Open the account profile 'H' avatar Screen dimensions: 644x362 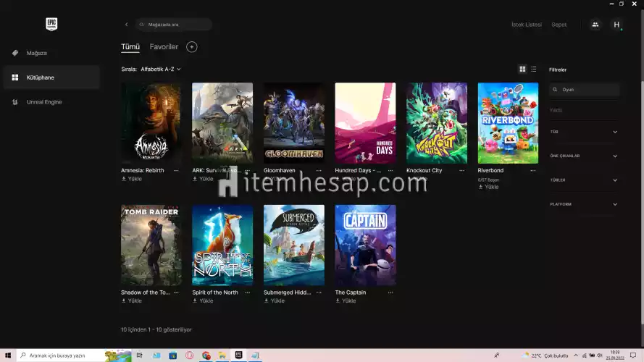(x=617, y=25)
